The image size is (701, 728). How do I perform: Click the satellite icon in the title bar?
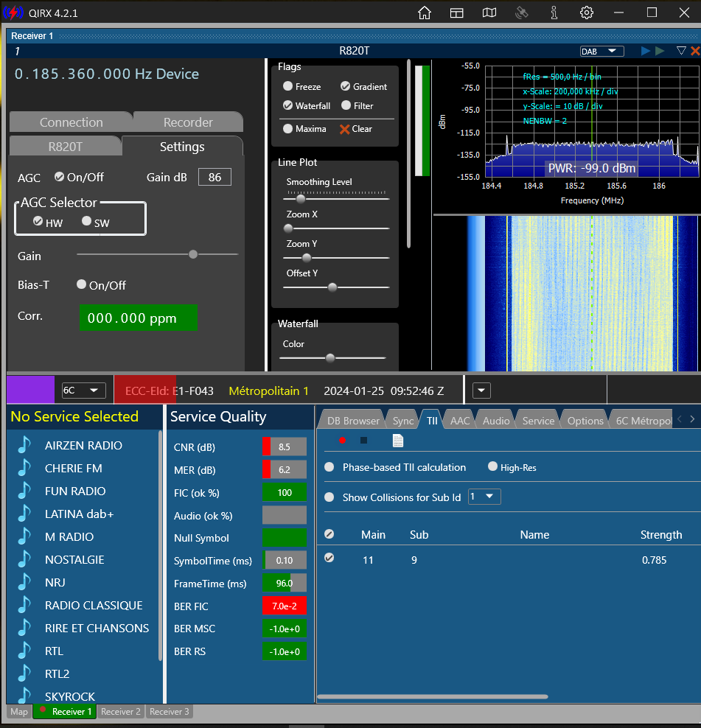[522, 13]
